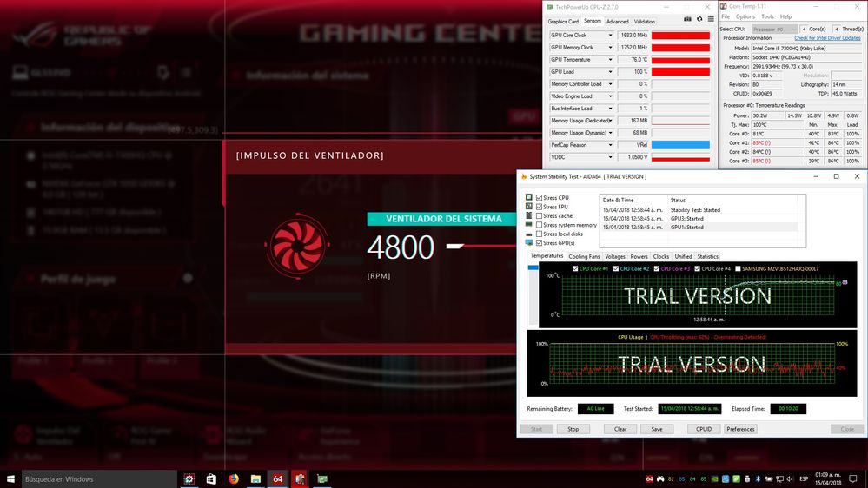This screenshot has width=868, height=488.
Task: Click the Stress GPU monitor icon
Action: [x=528, y=243]
